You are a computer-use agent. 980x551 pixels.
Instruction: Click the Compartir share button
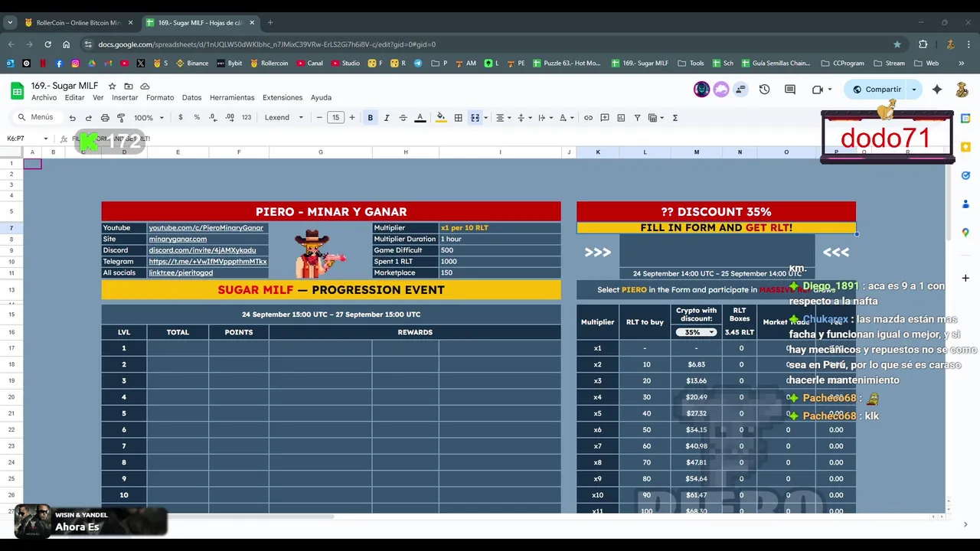[x=877, y=90]
